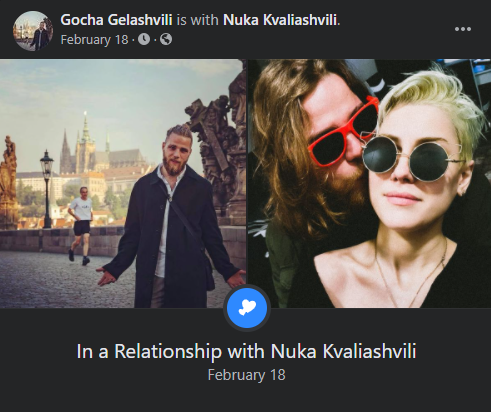Click the blue double-heart relationship icon

[247, 308]
